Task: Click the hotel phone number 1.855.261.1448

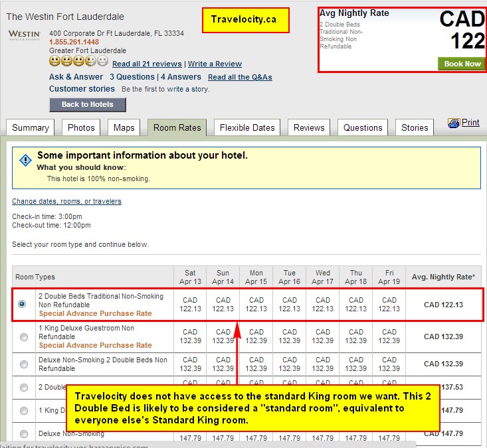Action: [x=74, y=42]
